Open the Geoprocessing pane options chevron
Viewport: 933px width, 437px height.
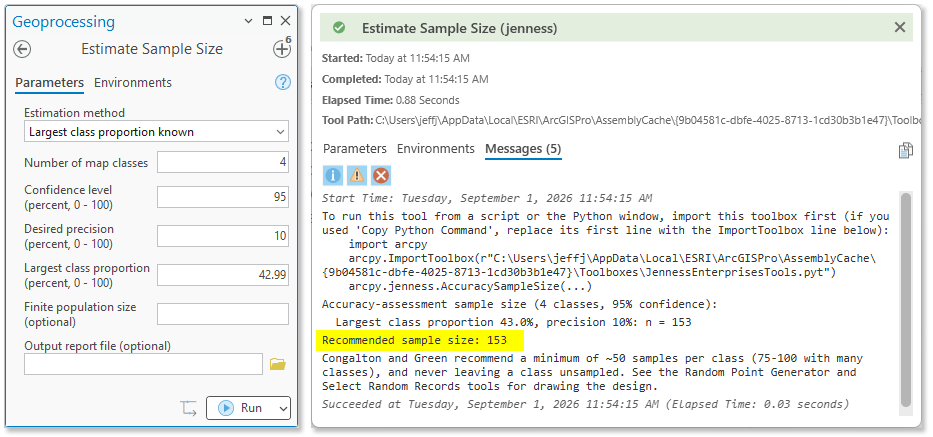(x=249, y=21)
